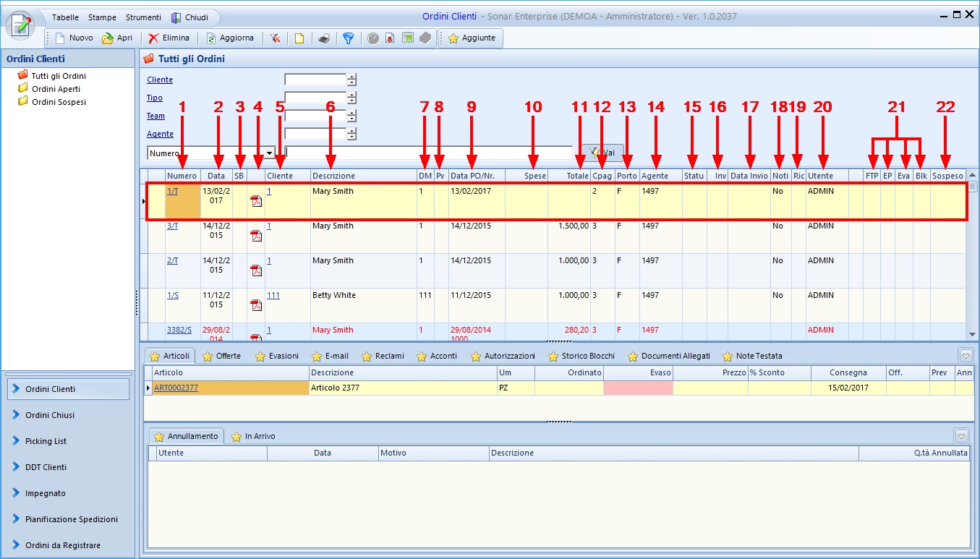The image size is (980, 559).
Task: Open the Strumenti menu
Action: pyautogui.click(x=143, y=17)
